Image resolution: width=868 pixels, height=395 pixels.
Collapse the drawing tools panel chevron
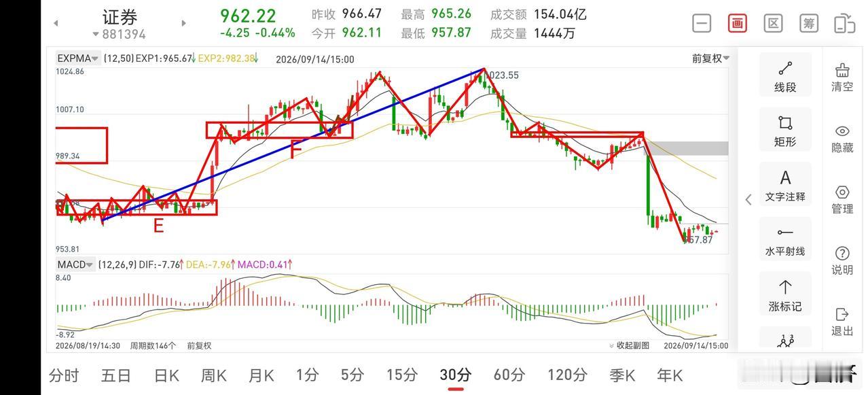(748, 199)
